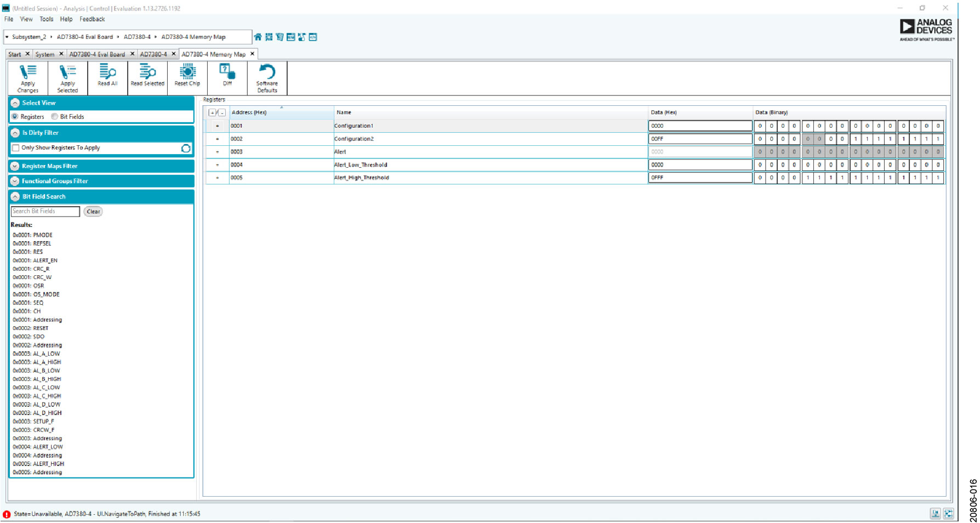Click the Clear button in Bit Field Search

click(93, 212)
